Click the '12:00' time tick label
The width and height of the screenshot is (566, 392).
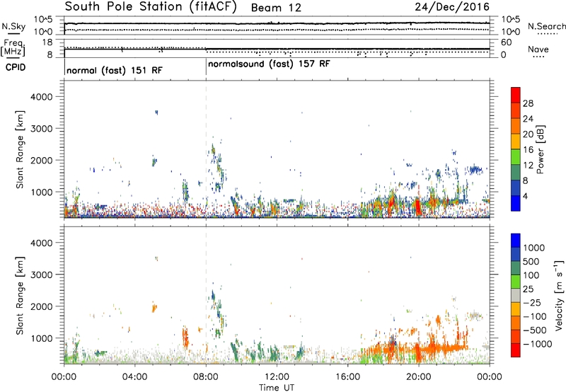tap(277, 377)
